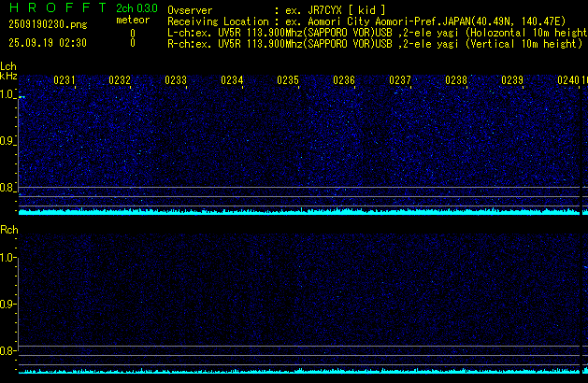Click the 0238 time marker
The width and height of the screenshot is (588, 383).
point(456,80)
